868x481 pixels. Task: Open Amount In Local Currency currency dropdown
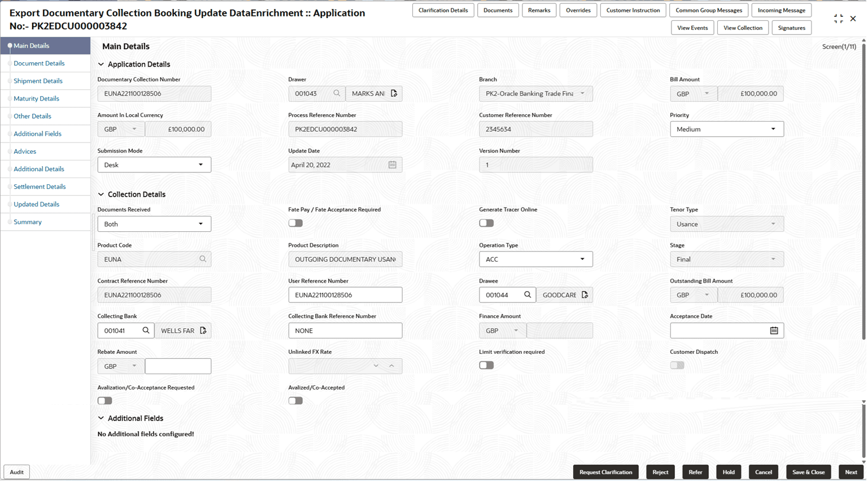(x=121, y=129)
